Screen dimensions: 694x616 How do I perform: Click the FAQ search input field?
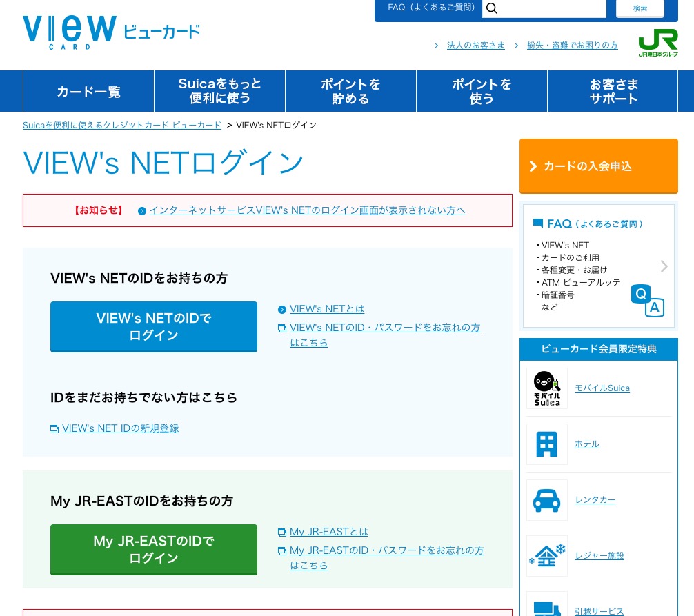pyautogui.click(x=544, y=8)
